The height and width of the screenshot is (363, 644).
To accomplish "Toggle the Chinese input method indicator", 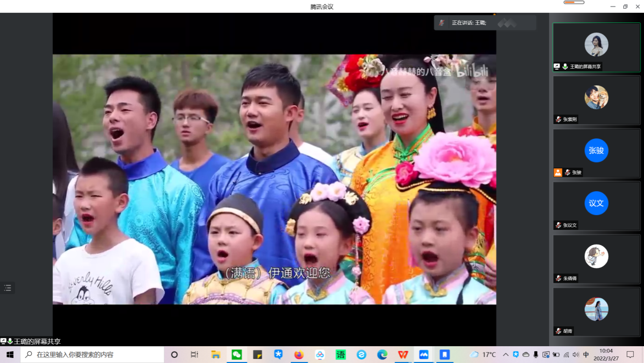I will [586, 354].
